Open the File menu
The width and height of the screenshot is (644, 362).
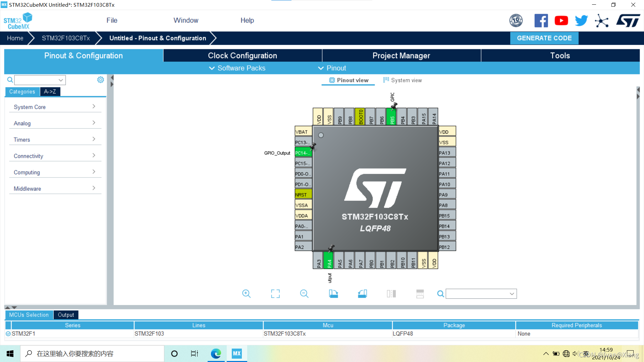pyautogui.click(x=112, y=20)
